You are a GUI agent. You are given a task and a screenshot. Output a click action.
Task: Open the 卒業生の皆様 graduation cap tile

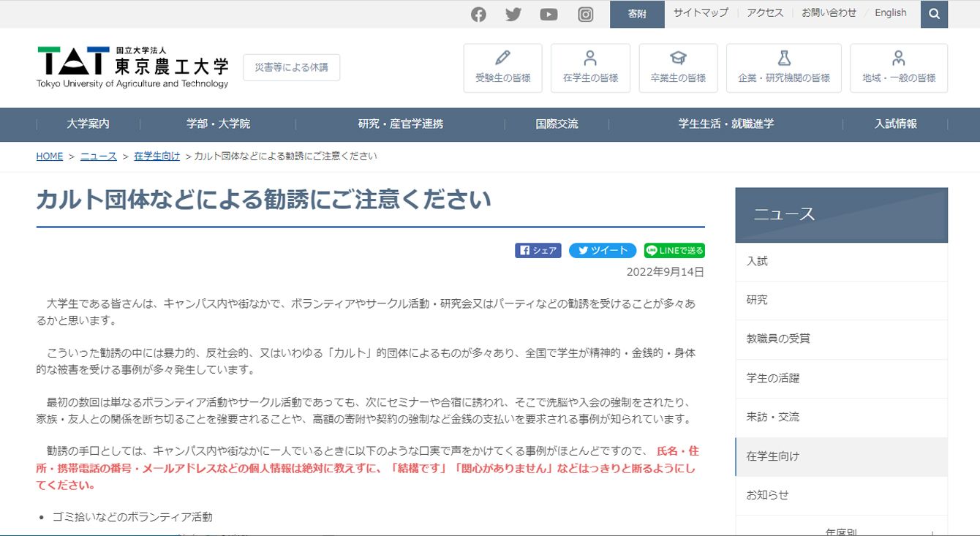coord(678,68)
